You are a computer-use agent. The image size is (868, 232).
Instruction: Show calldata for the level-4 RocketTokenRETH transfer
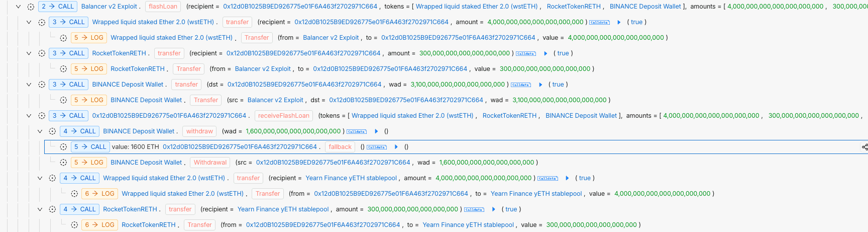[474, 210]
